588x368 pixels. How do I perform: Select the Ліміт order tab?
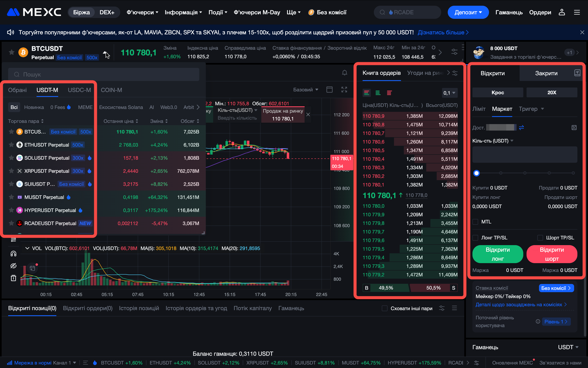click(479, 109)
